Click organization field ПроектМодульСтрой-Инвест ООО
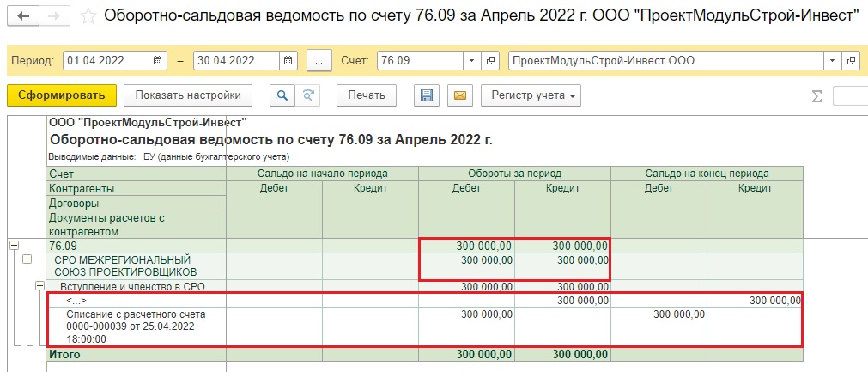 coord(666,60)
